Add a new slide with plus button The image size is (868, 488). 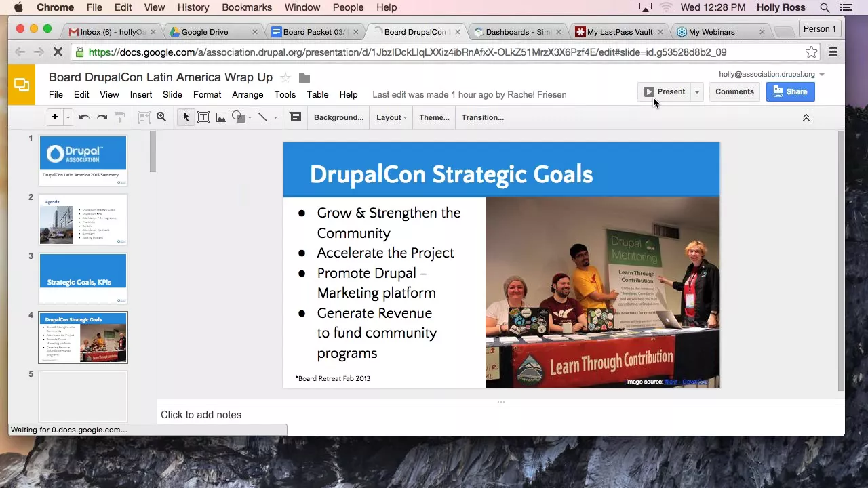[54, 117]
